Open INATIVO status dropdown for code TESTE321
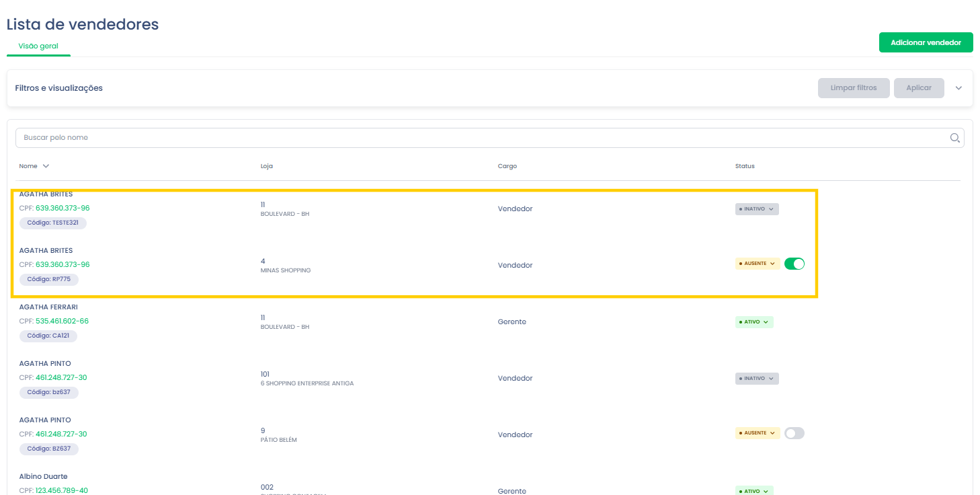This screenshot has width=980, height=495. tap(757, 209)
